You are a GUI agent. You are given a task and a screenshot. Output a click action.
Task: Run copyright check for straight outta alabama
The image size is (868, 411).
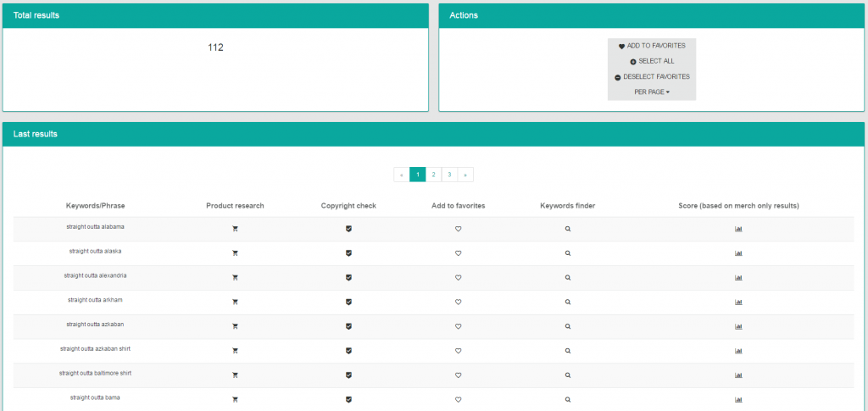pos(348,229)
